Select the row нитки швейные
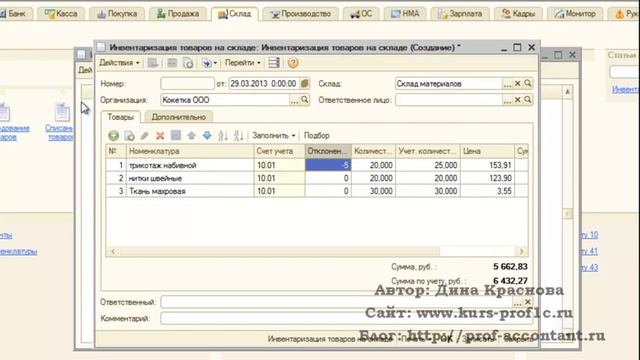 coord(317,178)
